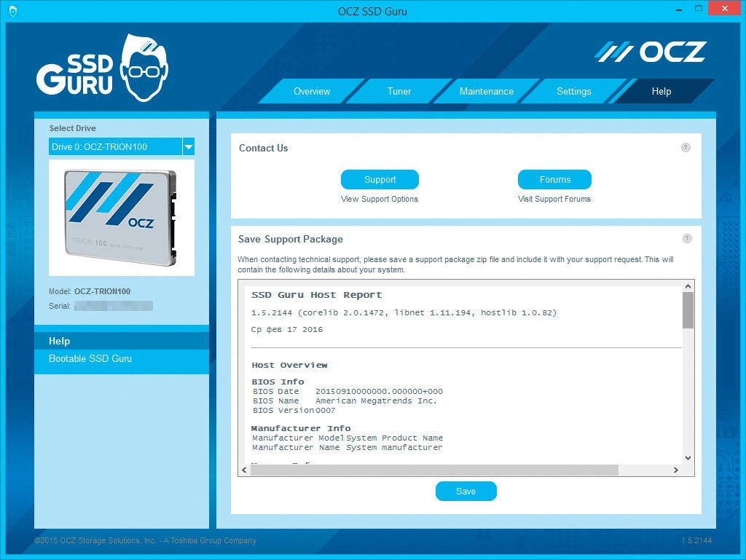Click the help icon beside Contact Us heading
Screen dimensions: 746x560
click(686, 147)
